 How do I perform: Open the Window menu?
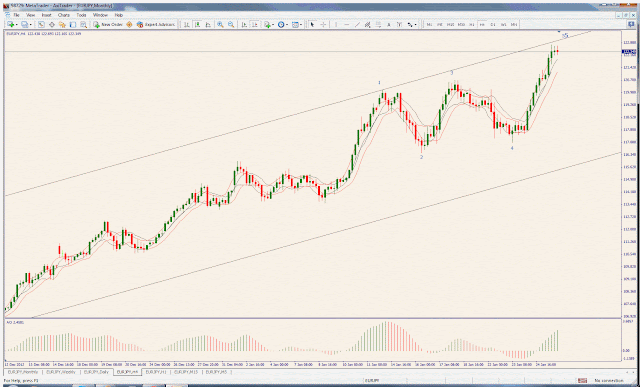[100, 15]
